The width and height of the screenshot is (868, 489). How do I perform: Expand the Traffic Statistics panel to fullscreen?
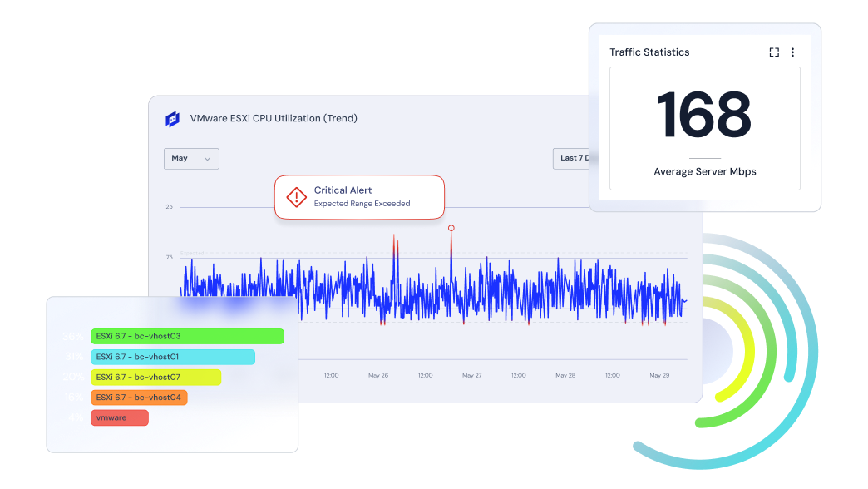[x=774, y=52]
